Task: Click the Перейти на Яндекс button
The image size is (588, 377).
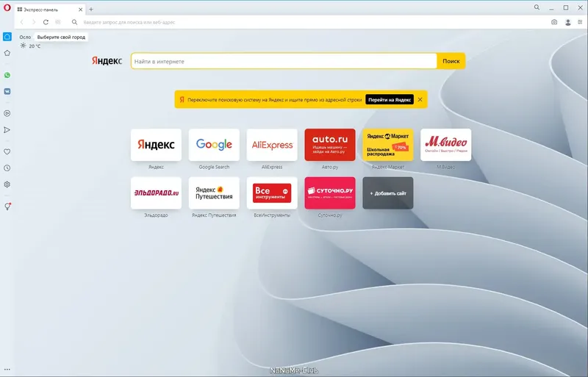Action: pyautogui.click(x=390, y=99)
